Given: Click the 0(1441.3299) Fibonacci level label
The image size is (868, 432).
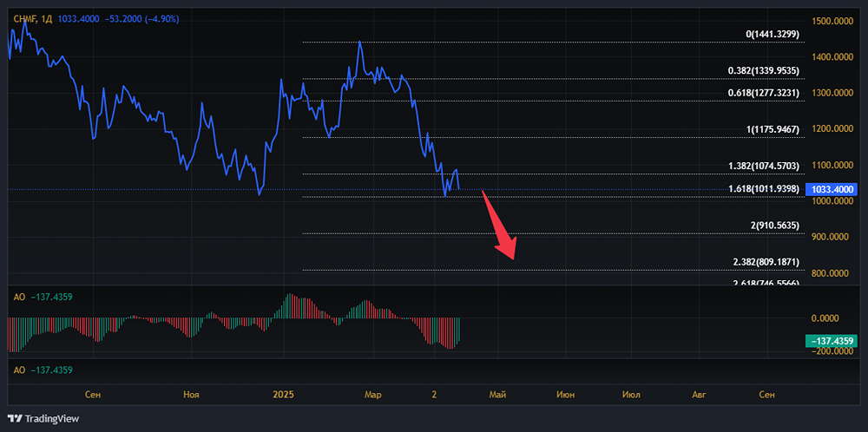Looking at the screenshot, I should [774, 35].
